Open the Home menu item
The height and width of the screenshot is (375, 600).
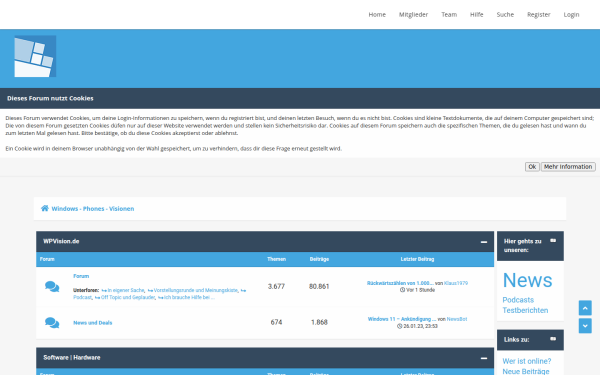coord(377,15)
